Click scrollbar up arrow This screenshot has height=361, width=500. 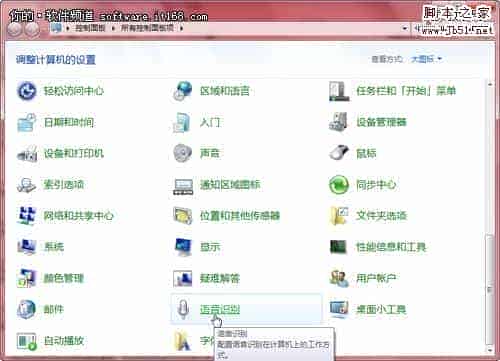tap(490, 84)
